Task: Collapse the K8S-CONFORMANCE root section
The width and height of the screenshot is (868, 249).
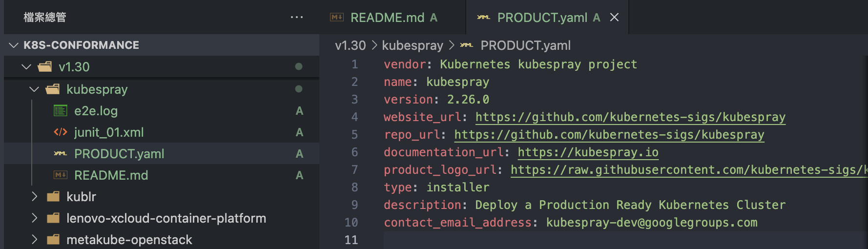Action: (14, 45)
